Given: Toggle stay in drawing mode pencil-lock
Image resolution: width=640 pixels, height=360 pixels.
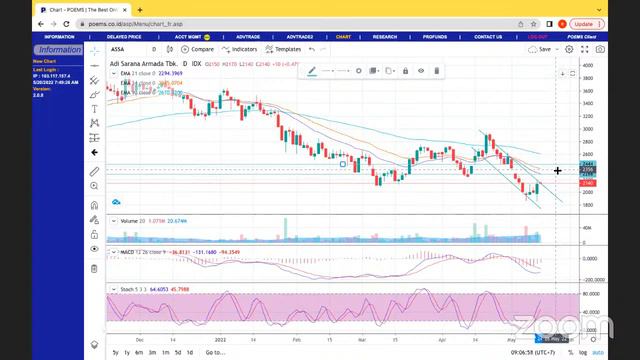Looking at the screenshot, I should tap(94, 220).
